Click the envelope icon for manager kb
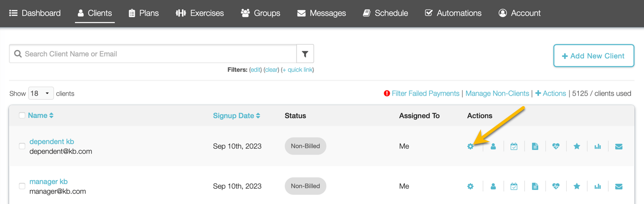 619,187
